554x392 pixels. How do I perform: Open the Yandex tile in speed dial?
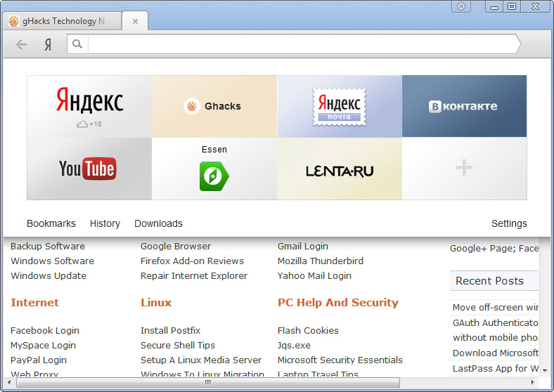coord(89,106)
